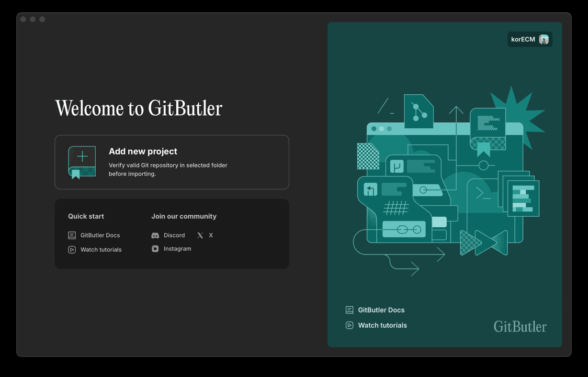Click the Add new project card
This screenshot has width=588, height=377.
click(x=172, y=162)
